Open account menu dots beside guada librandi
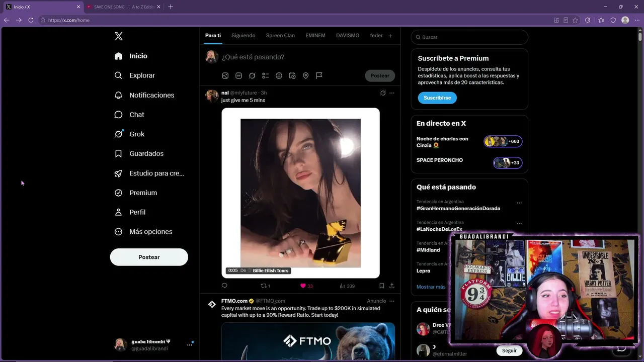 point(190,345)
